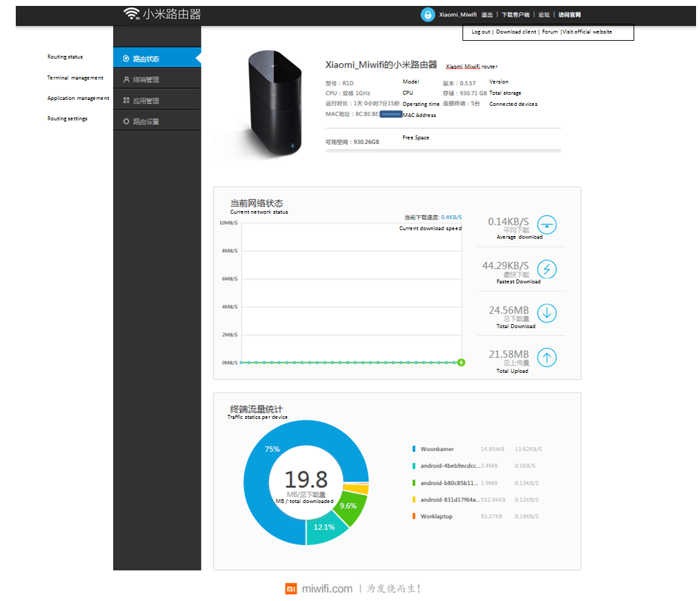Click the terminal management person icon
The height and width of the screenshot is (601, 700).
126,80
